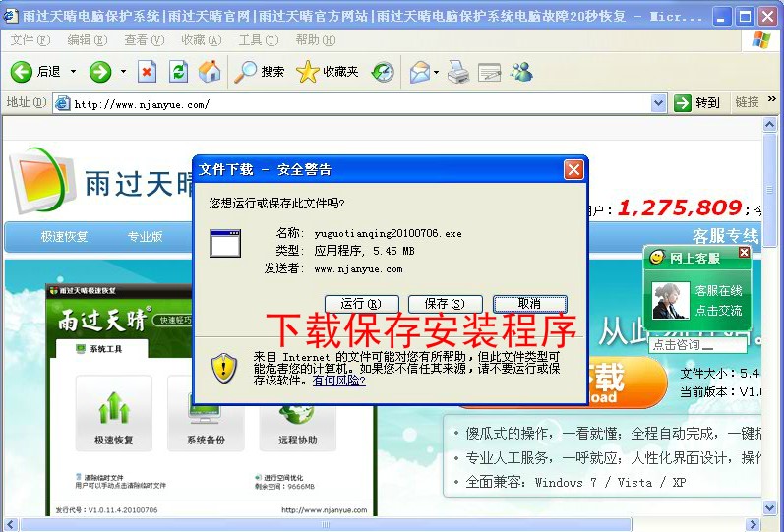784x532 pixels.
Task: Stop page loading with red X icon
Action: pos(147,72)
